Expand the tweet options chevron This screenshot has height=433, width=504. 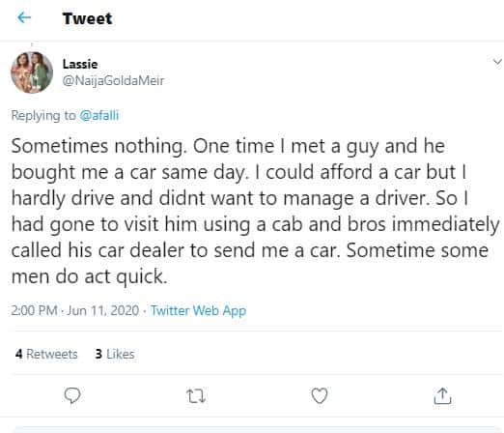497,61
